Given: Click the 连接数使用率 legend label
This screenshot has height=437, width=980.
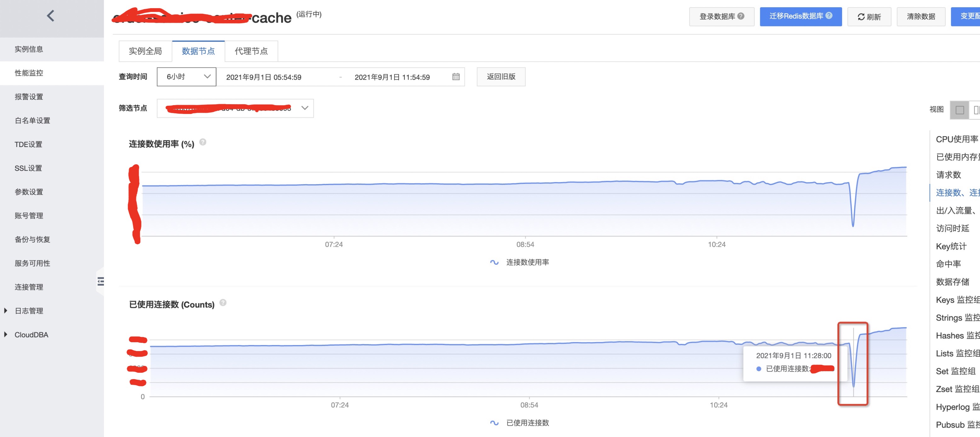Looking at the screenshot, I should tap(527, 263).
